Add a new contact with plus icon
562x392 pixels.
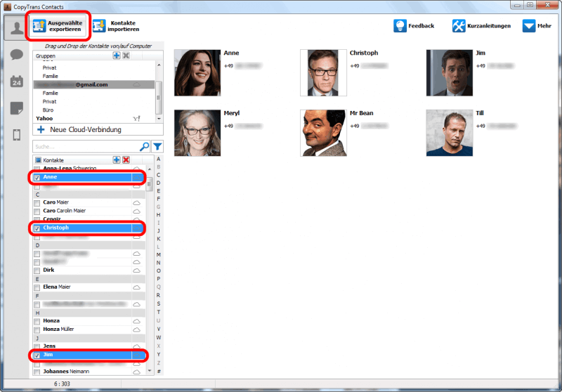pos(117,159)
